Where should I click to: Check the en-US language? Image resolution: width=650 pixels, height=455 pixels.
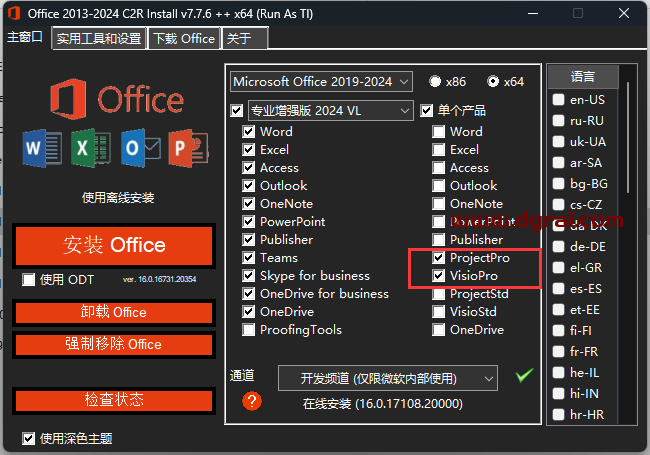pos(558,99)
